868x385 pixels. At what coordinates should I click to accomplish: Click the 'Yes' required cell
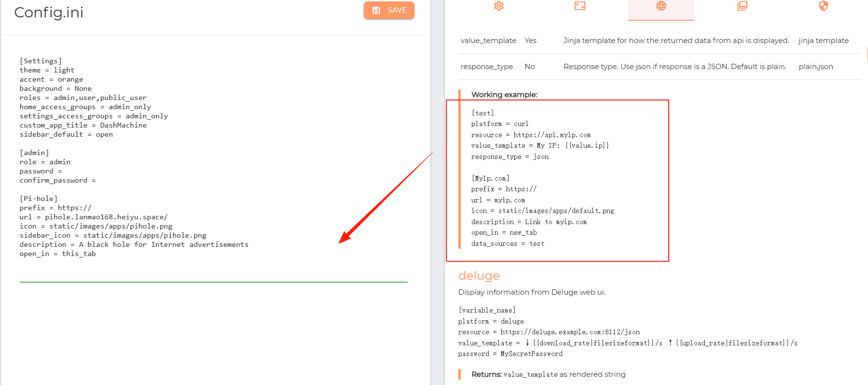click(x=530, y=41)
